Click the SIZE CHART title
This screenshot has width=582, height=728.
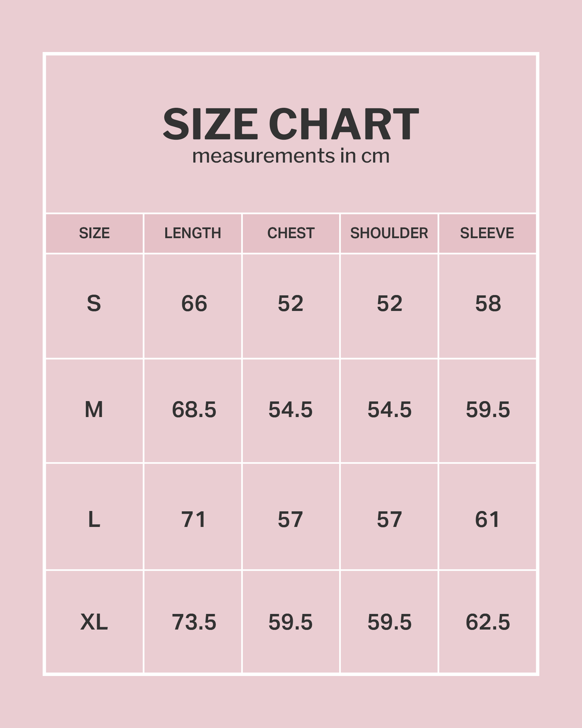(x=290, y=124)
